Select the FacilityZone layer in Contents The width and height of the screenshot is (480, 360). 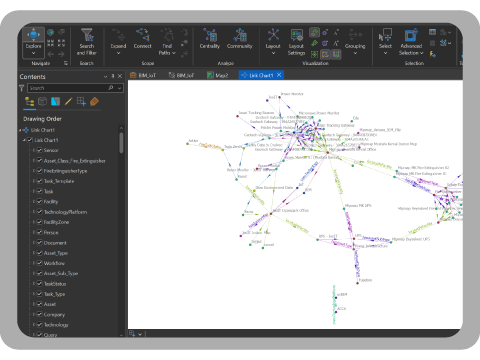point(56,222)
